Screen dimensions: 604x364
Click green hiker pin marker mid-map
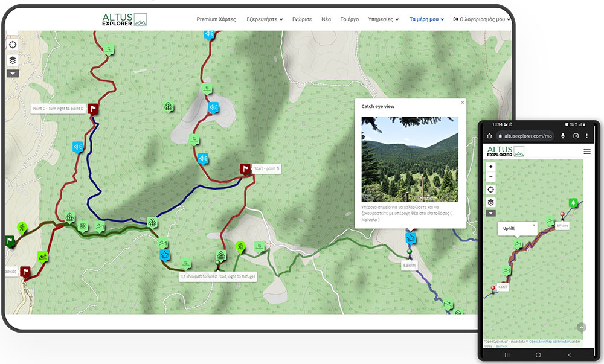click(x=240, y=247)
